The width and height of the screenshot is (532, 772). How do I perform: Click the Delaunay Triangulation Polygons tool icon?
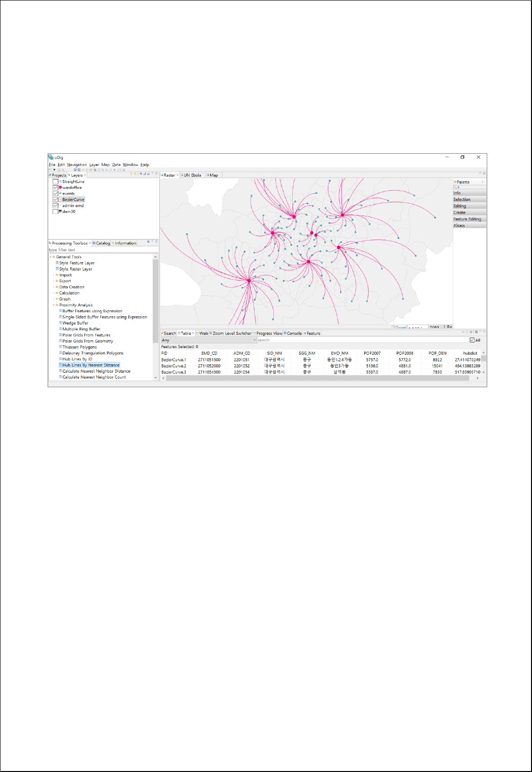(x=60, y=353)
